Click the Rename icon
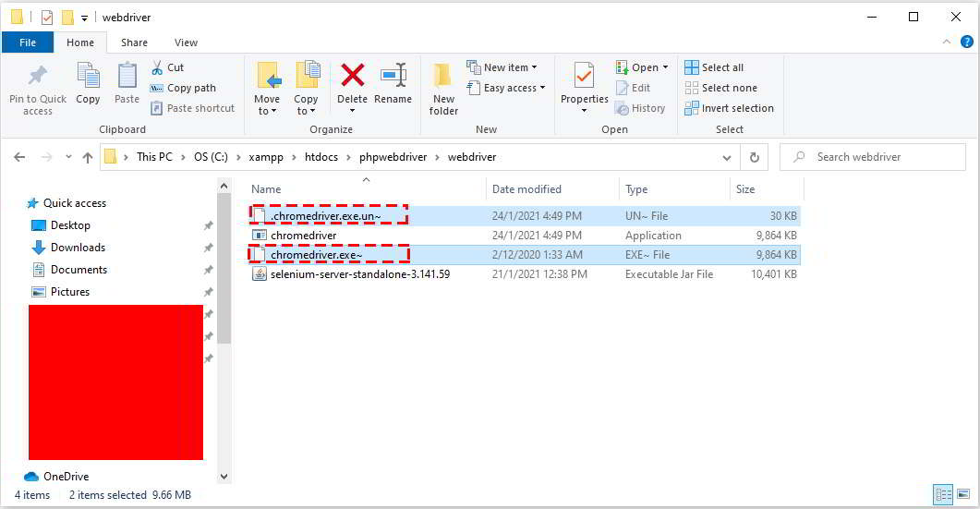 [393, 76]
